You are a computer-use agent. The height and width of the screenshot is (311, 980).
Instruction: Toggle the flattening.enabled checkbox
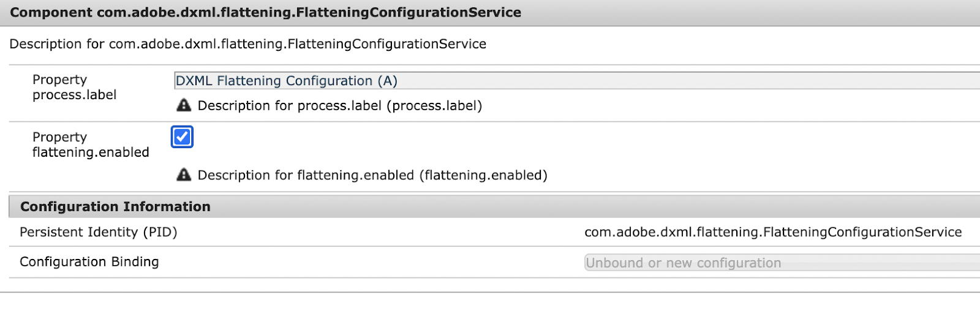click(183, 137)
